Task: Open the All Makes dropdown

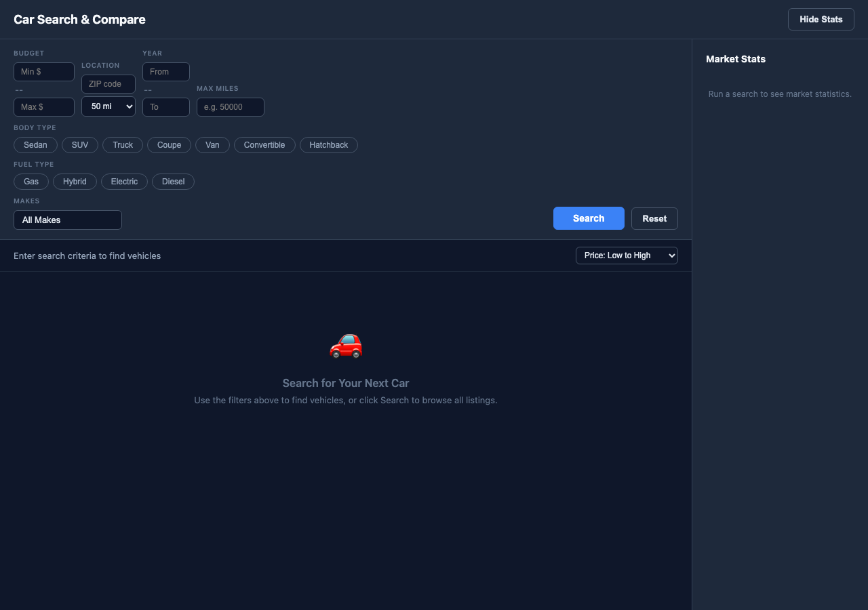Action: [x=67, y=220]
